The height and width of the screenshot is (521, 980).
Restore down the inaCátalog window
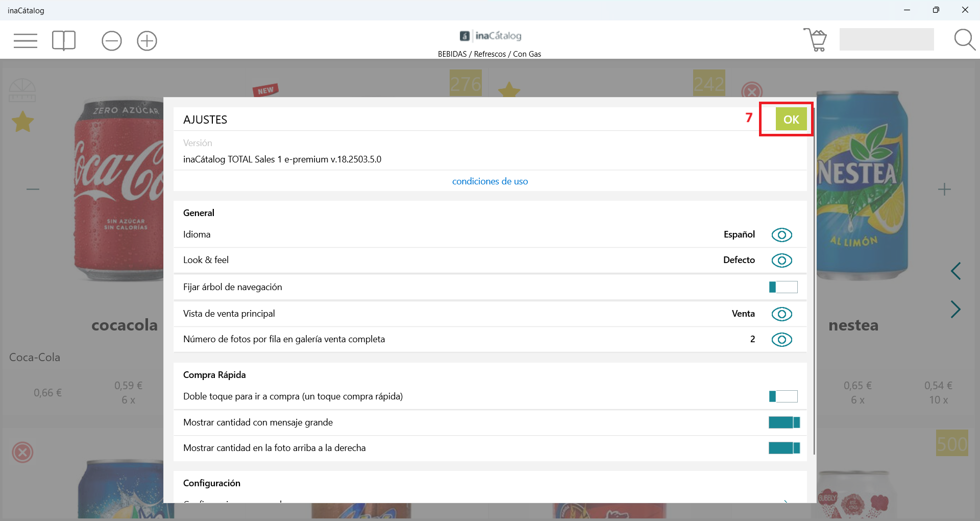936,10
